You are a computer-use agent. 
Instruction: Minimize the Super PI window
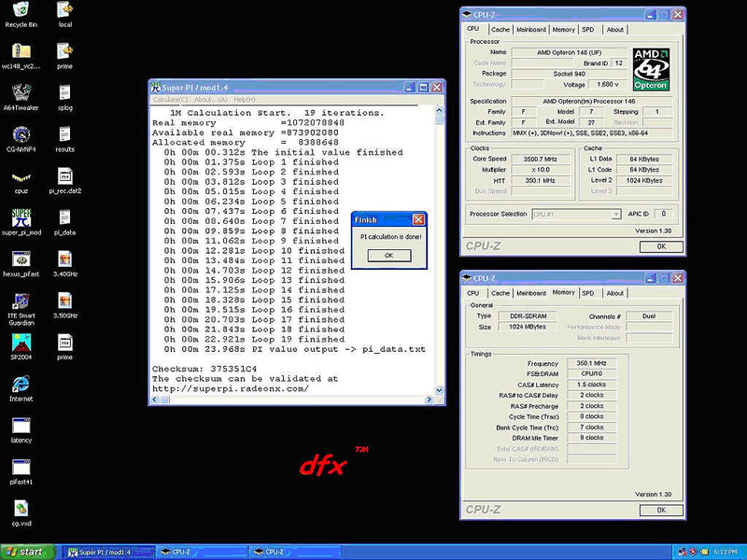click(x=410, y=87)
